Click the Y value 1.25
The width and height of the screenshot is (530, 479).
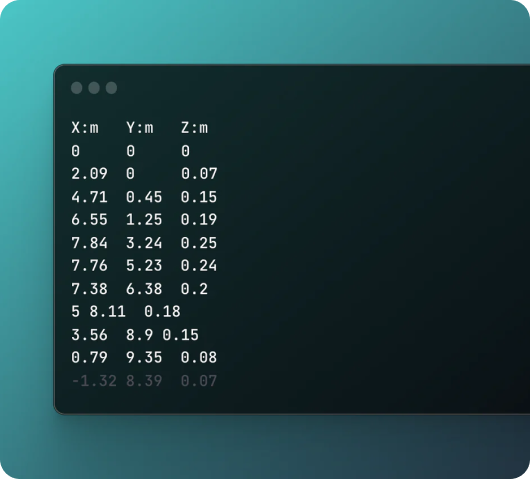click(144, 220)
